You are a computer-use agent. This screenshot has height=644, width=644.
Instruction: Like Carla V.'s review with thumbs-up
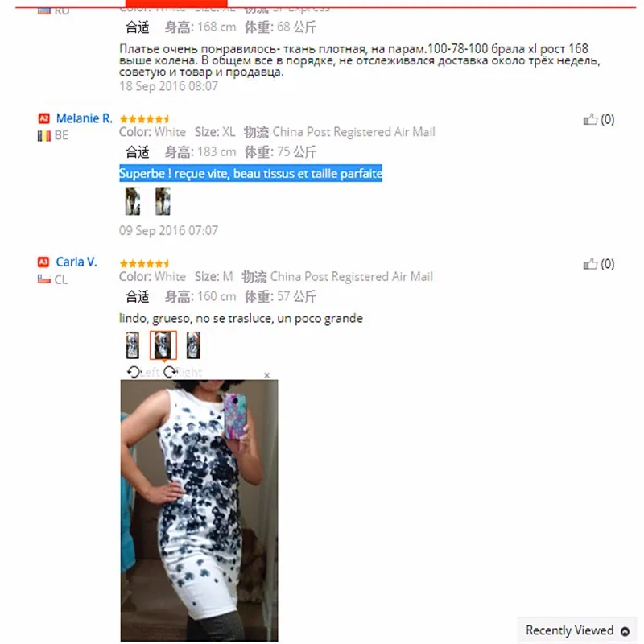(590, 264)
